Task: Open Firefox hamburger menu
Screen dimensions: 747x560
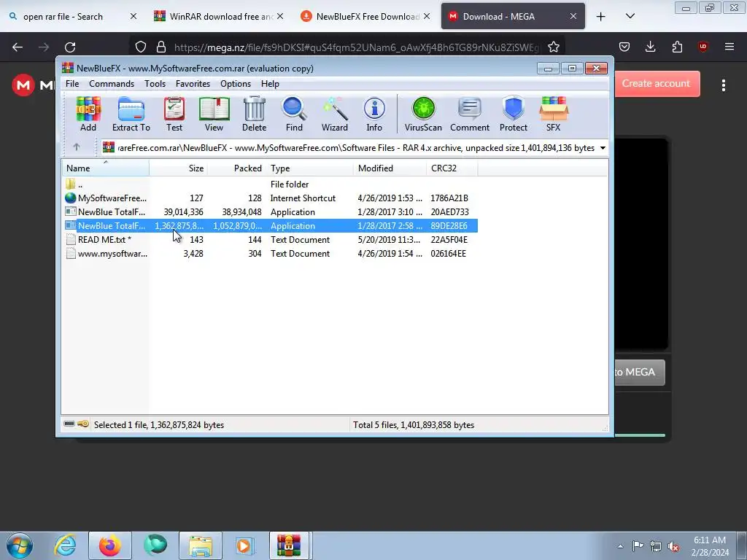Action: [x=729, y=47]
